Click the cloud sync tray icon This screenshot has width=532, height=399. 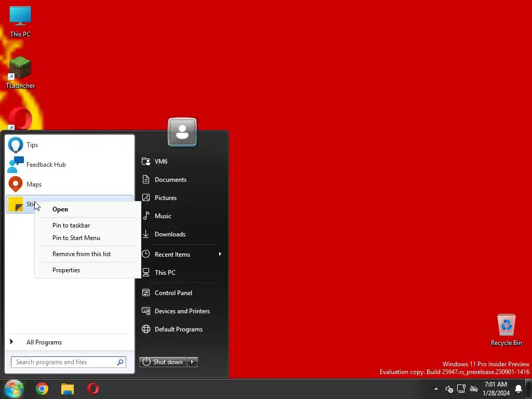point(474,389)
